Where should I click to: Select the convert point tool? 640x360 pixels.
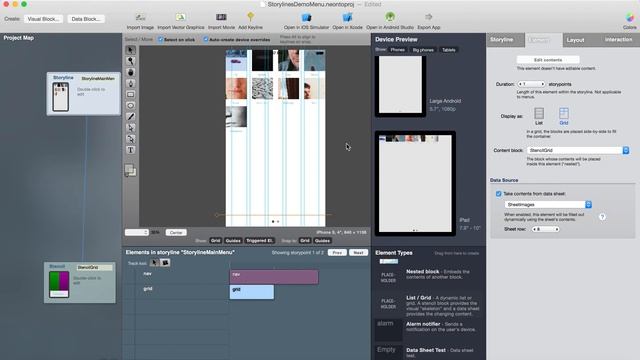coord(131,139)
